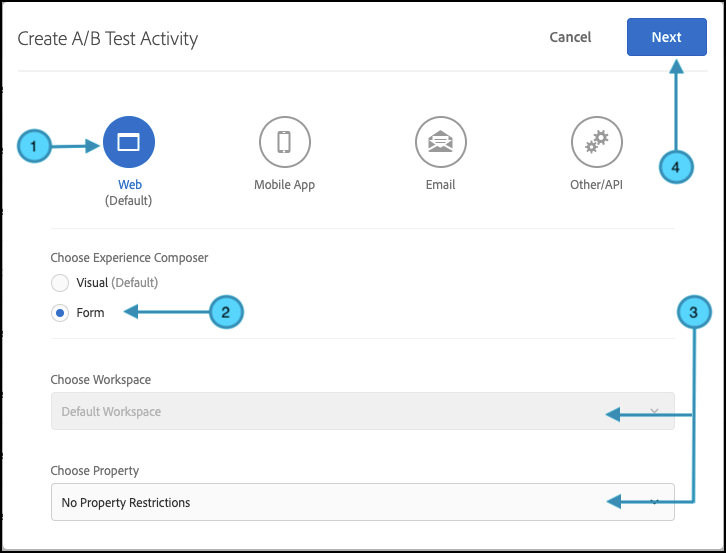The image size is (726, 553).
Task: Click the numbered callout marker 4
Action: (x=676, y=167)
